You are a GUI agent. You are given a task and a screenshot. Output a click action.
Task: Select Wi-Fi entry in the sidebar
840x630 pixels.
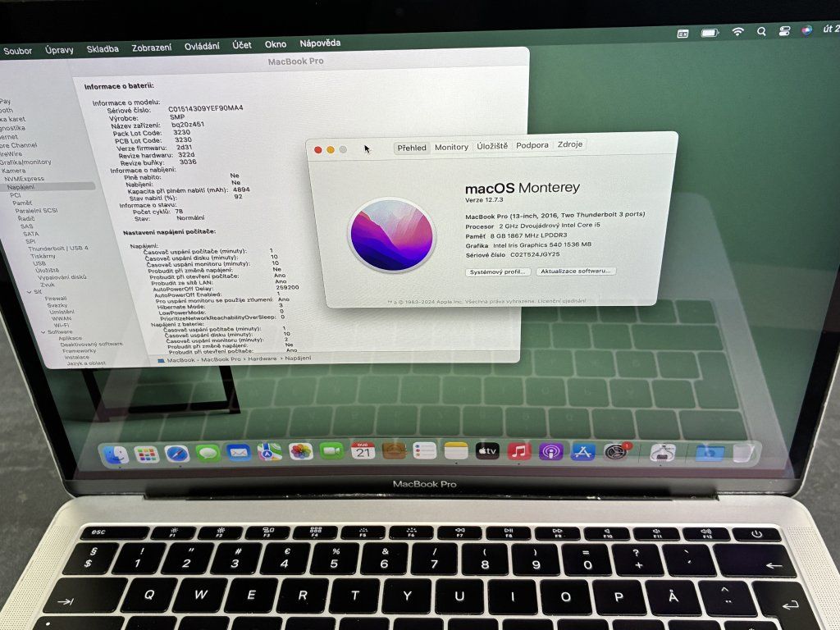(x=61, y=325)
